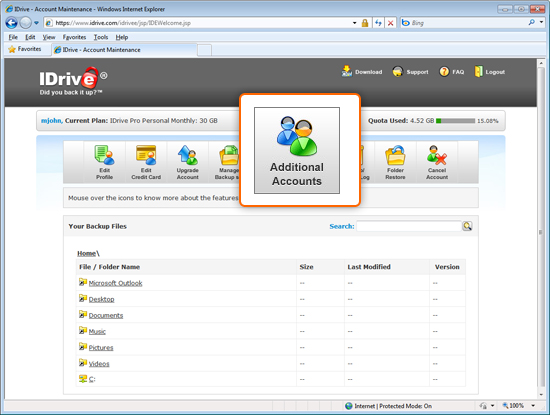Screen dimensions: 550x415
Task: Open the Bing search provider dropdown
Action: click(x=542, y=22)
